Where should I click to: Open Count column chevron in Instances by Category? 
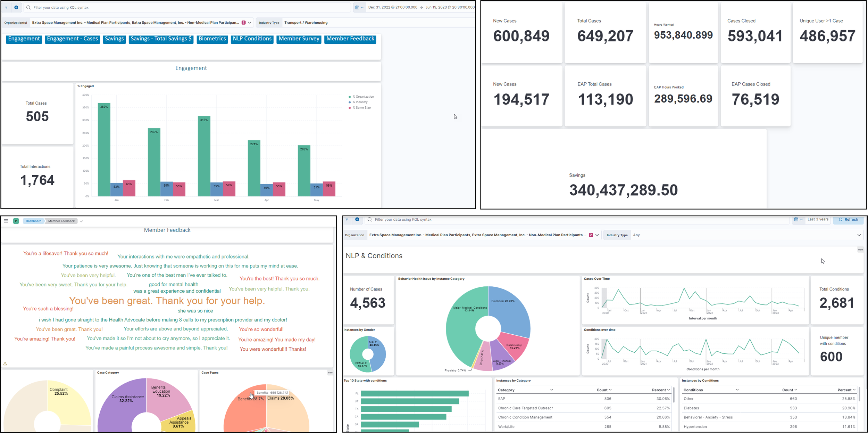point(610,390)
